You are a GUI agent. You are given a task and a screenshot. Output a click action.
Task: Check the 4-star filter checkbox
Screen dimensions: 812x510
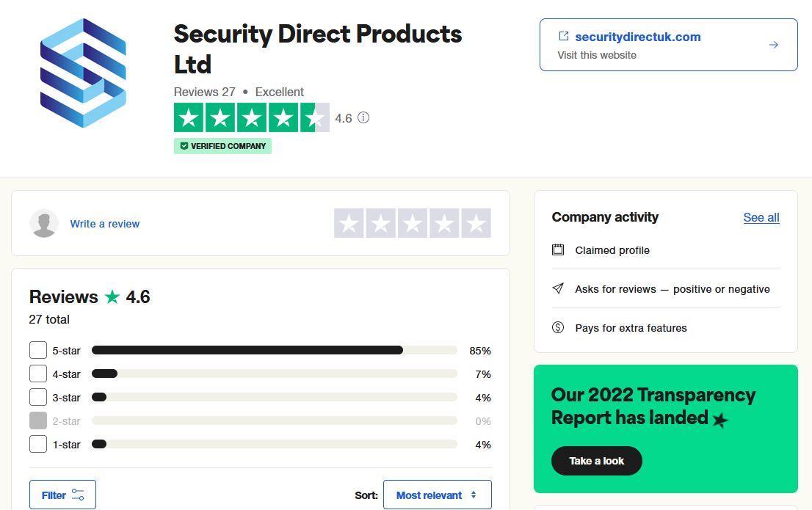click(x=38, y=374)
